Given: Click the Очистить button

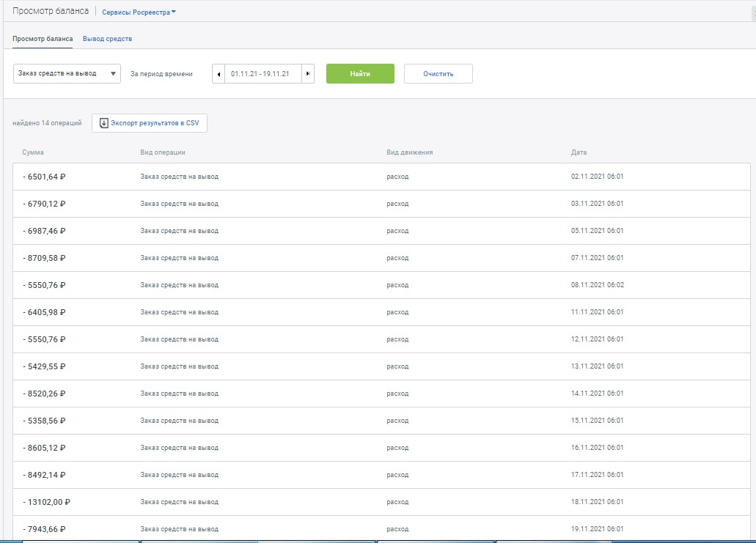Looking at the screenshot, I should [x=438, y=74].
